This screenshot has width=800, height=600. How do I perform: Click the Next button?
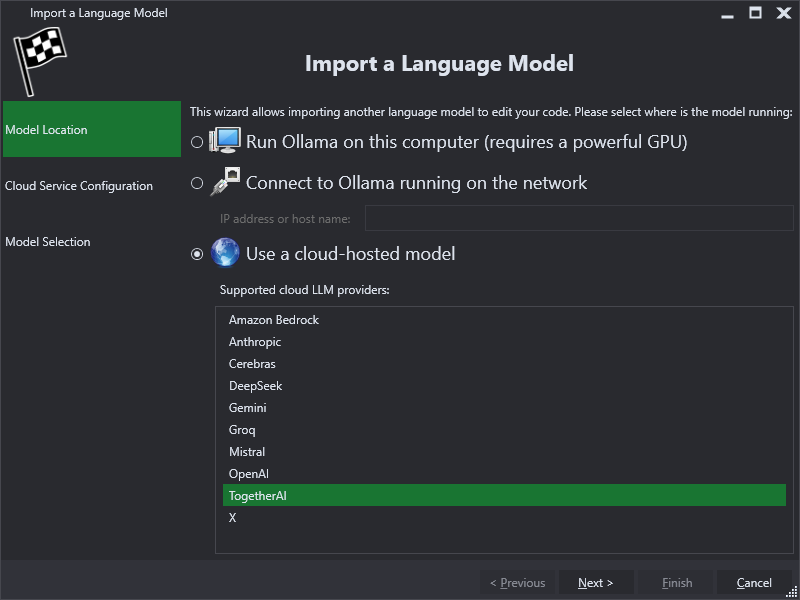click(x=596, y=583)
